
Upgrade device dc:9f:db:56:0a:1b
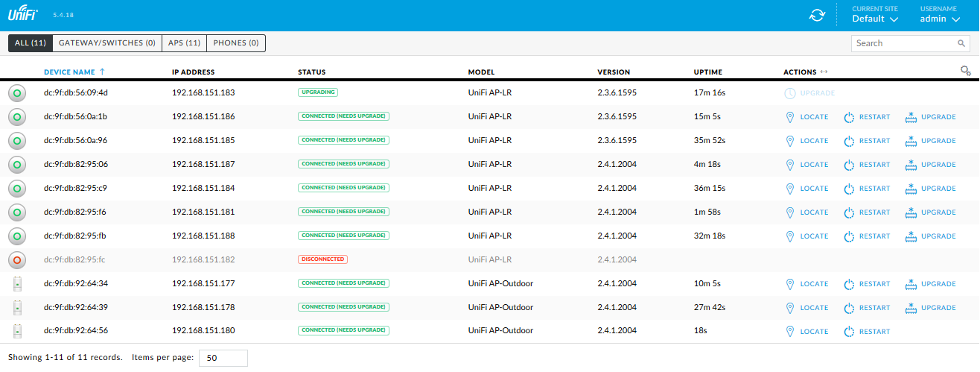click(x=931, y=117)
